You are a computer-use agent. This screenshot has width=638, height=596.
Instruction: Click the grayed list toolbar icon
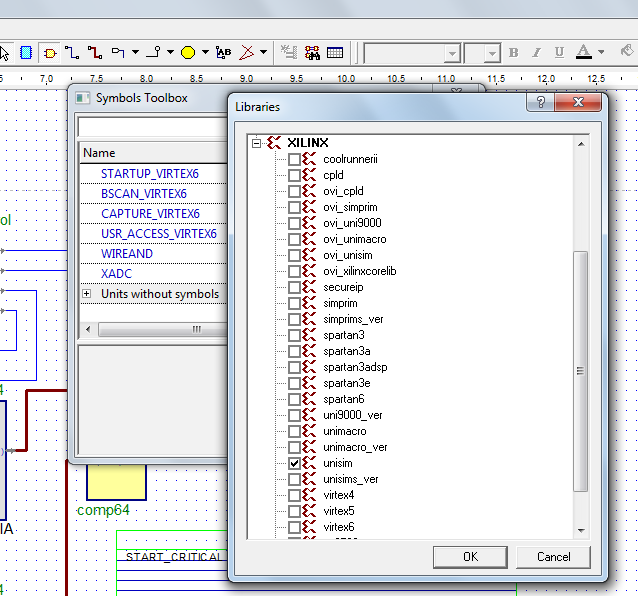(x=289, y=52)
